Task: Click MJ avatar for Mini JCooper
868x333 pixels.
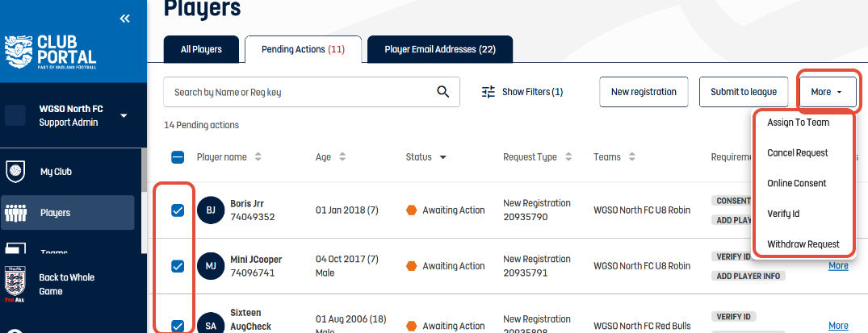Action: pos(211,266)
